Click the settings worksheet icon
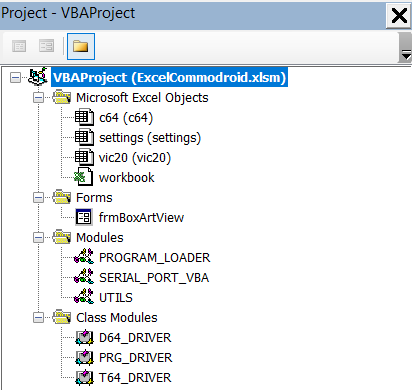The width and height of the screenshot is (412, 390). (x=84, y=137)
